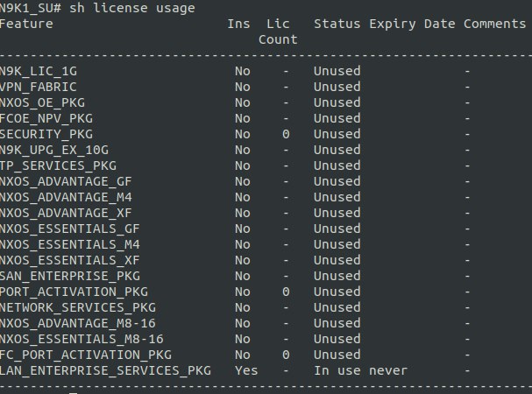
Task: Click the TP_SERVICES_PKG feature entry
Action: [x=58, y=165]
